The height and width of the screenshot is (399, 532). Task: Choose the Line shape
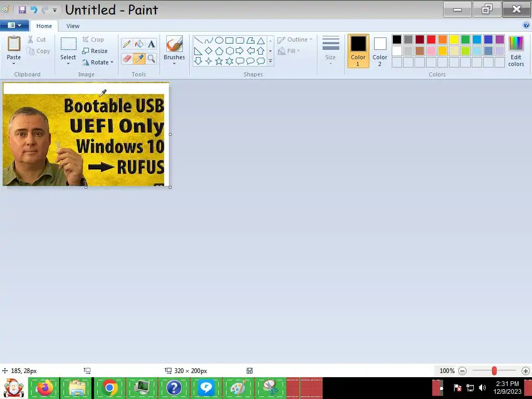[x=198, y=41]
